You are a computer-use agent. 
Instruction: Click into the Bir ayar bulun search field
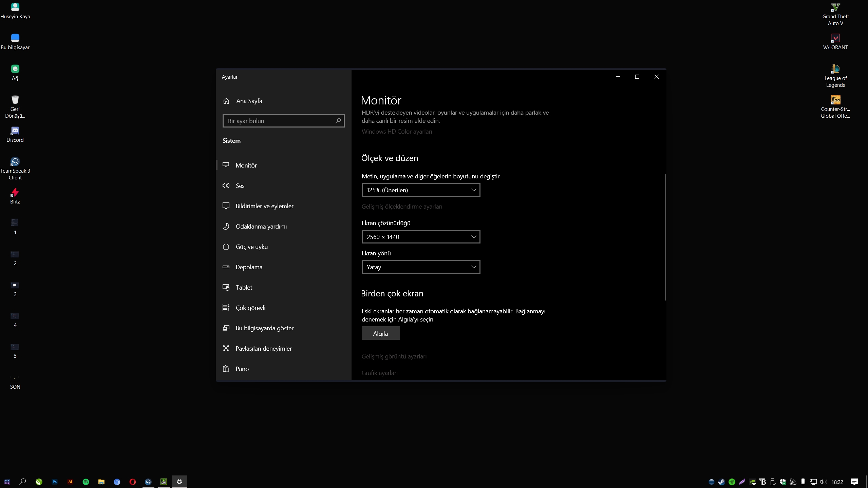tap(278, 121)
